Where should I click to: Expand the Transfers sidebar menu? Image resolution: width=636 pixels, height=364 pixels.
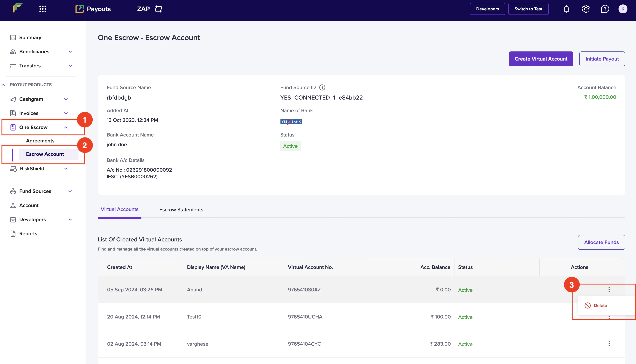[x=70, y=66]
